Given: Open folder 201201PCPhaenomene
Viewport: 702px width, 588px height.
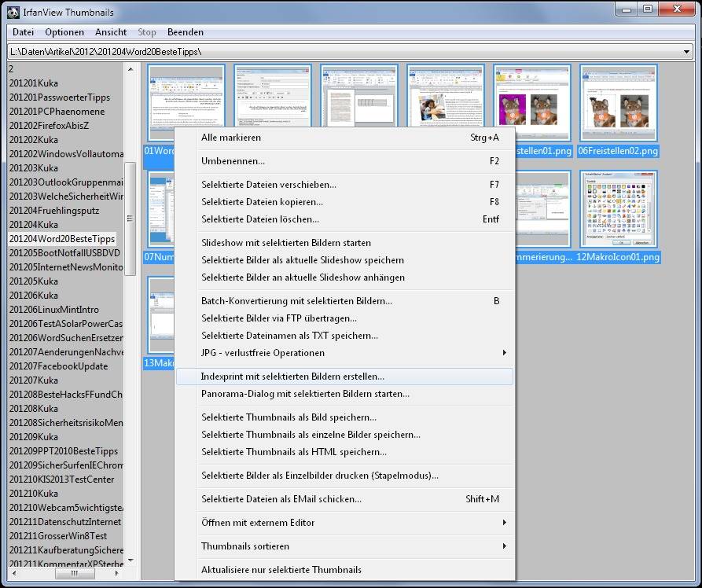Looking at the screenshot, I should [x=57, y=112].
